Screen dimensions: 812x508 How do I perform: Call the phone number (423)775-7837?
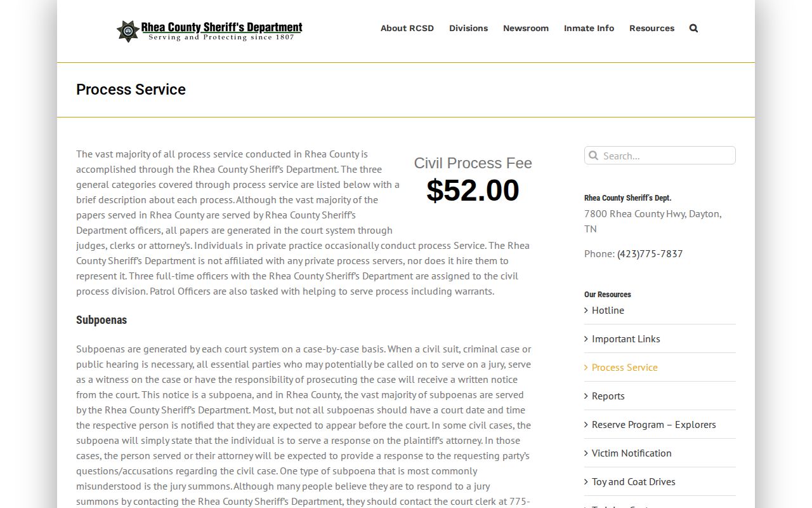(650, 253)
